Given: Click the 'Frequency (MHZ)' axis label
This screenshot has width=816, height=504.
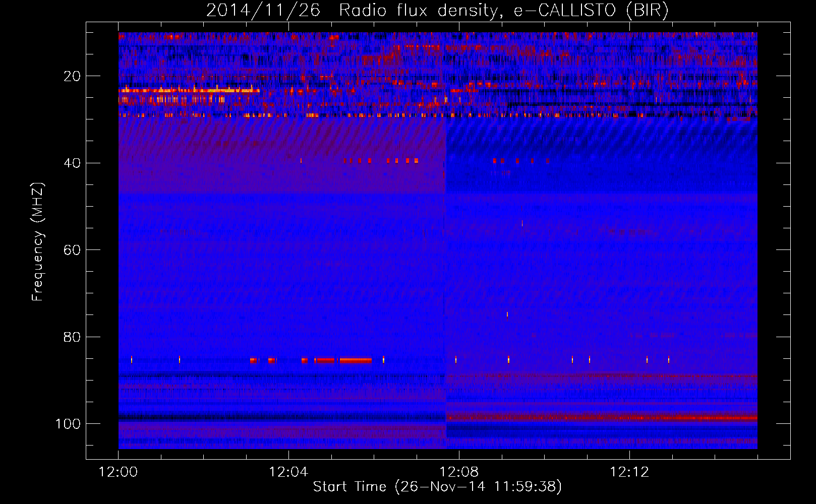Looking at the screenshot, I should pos(38,242).
